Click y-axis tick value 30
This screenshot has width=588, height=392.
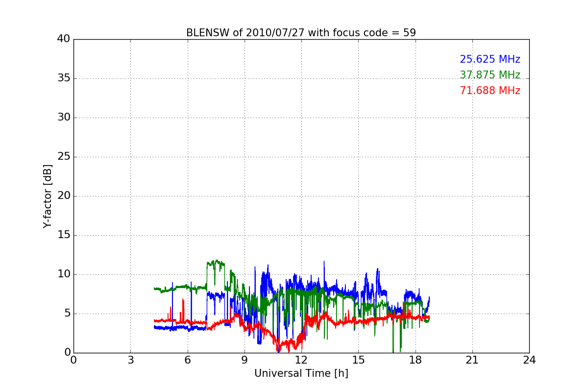[x=64, y=118]
